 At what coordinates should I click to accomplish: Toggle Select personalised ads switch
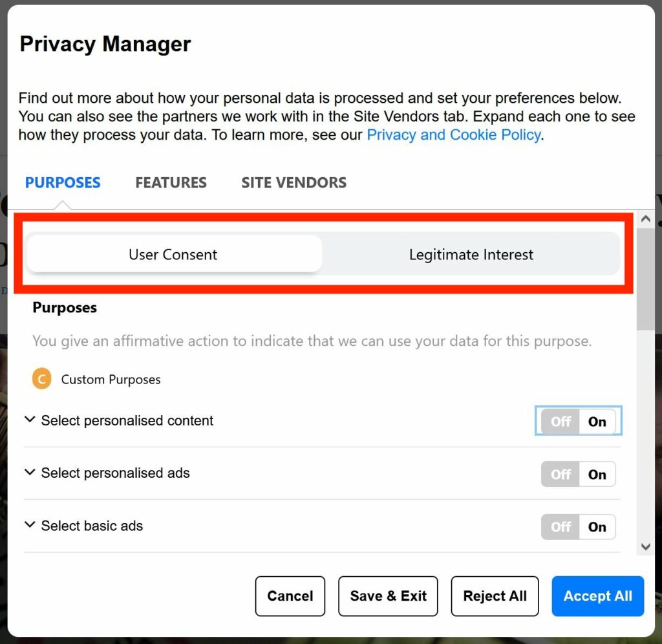tap(579, 474)
